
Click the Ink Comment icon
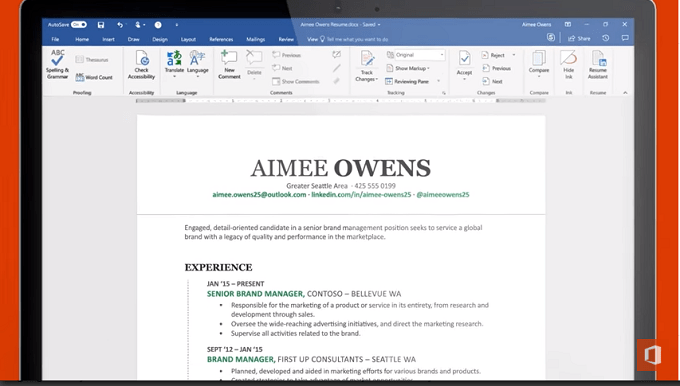pos(337,55)
